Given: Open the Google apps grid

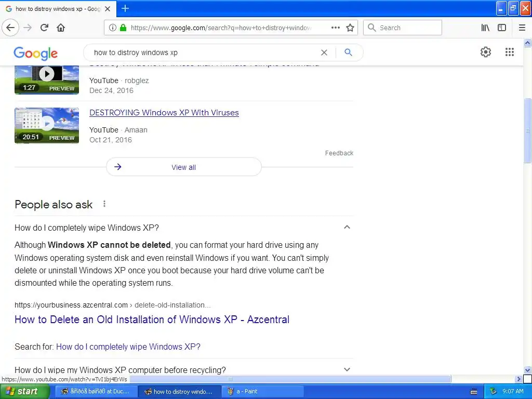Looking at the screenshot, I should 509,52.
